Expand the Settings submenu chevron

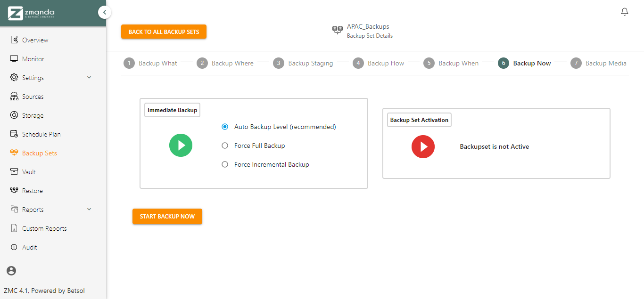(89, 77)
